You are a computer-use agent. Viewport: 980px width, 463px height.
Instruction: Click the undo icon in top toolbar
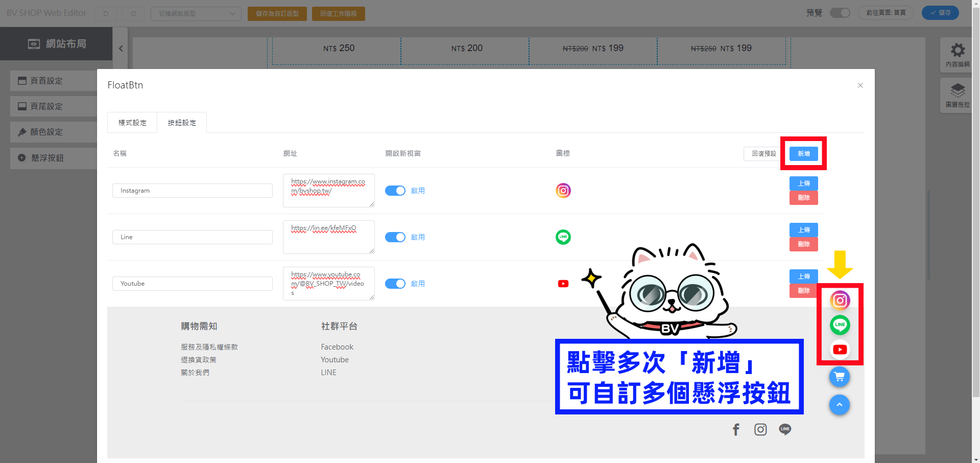pos(106,13)
